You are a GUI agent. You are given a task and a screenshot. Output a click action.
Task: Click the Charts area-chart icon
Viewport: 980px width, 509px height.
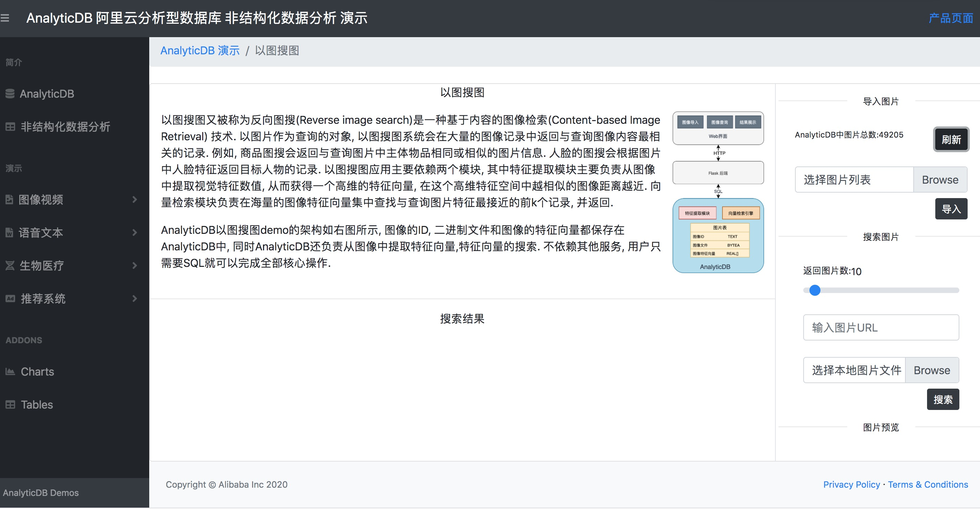pos(10,372)
